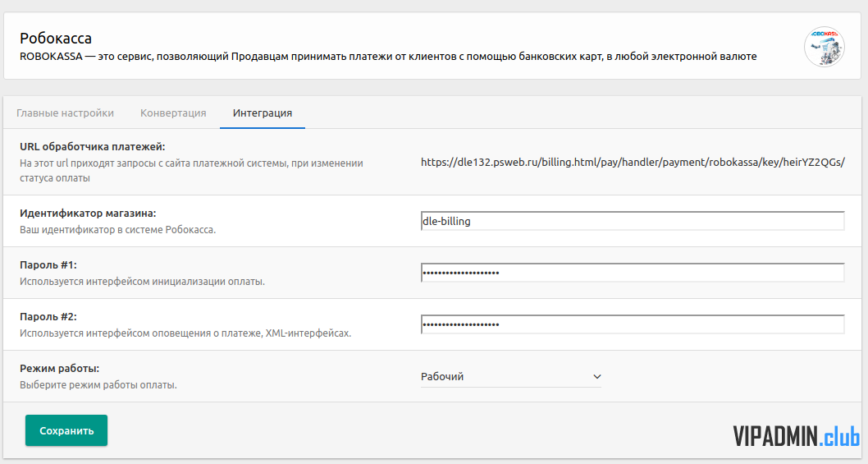Screen dimensions: 868x464
Task: Click the Режим работы label
Action: tap(60, 368)
